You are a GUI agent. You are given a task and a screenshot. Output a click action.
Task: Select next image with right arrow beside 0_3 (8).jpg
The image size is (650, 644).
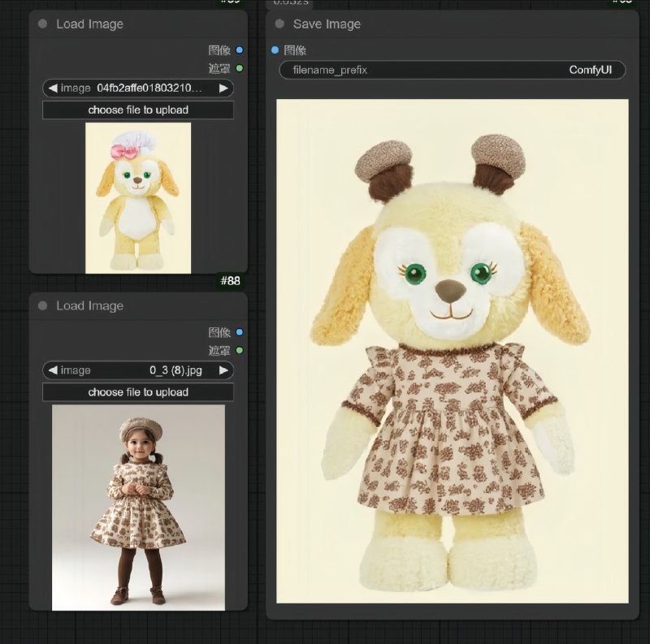[x=223, y=370]
